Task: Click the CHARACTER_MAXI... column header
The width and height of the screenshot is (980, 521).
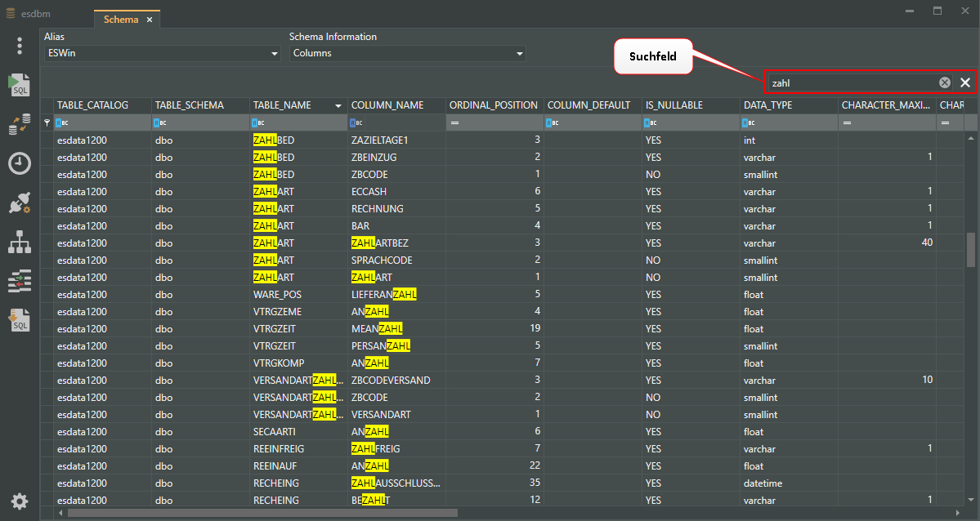Action: click(x=886, y=105)
